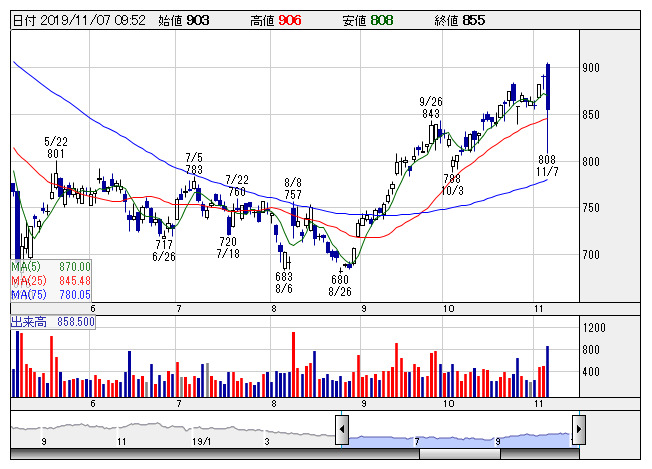Click the 700 price axis label

tap(591, 254)
